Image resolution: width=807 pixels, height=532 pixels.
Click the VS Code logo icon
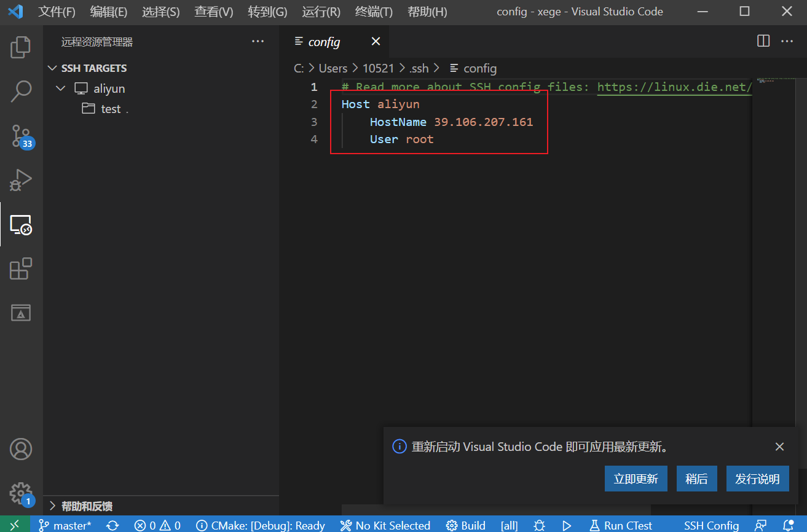tap(16, 11)
